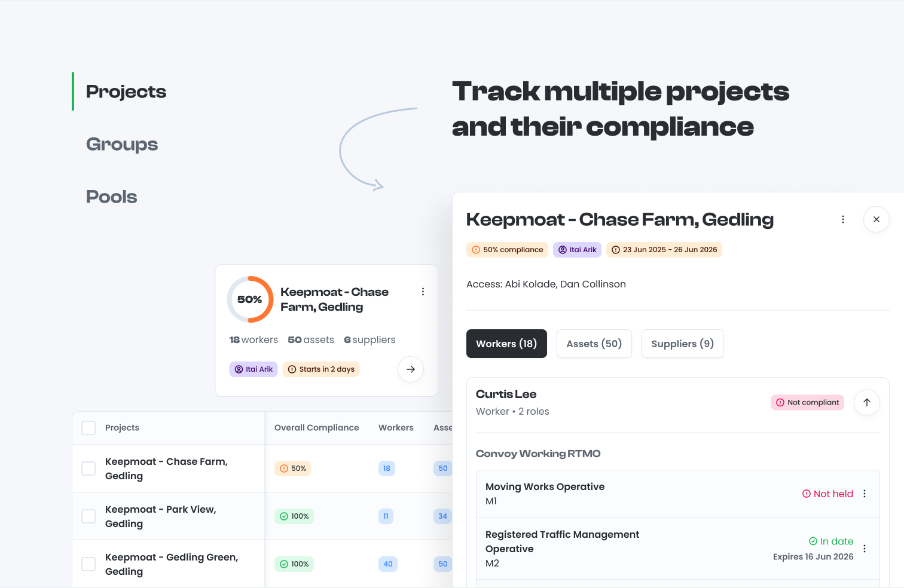Open the Keepmoat - Chase Farm, Gedling row

pyautogui.click(x=166, y=468)
